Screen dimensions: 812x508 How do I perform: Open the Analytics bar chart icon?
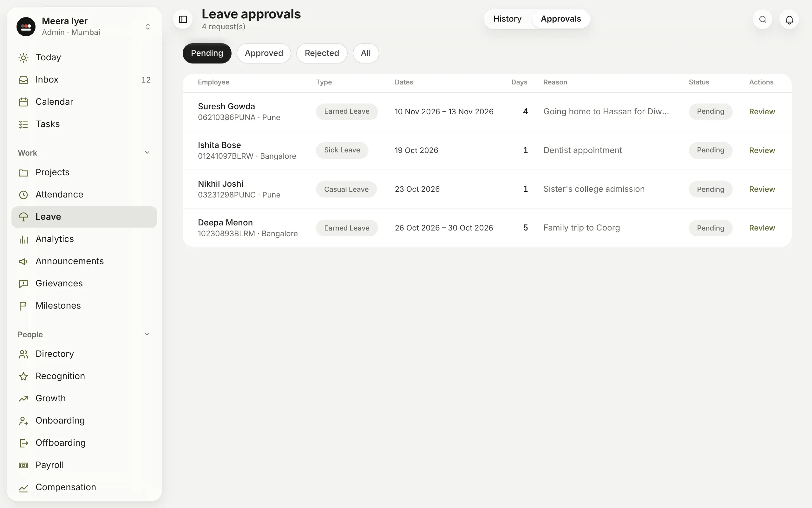(x=23, y=239)
